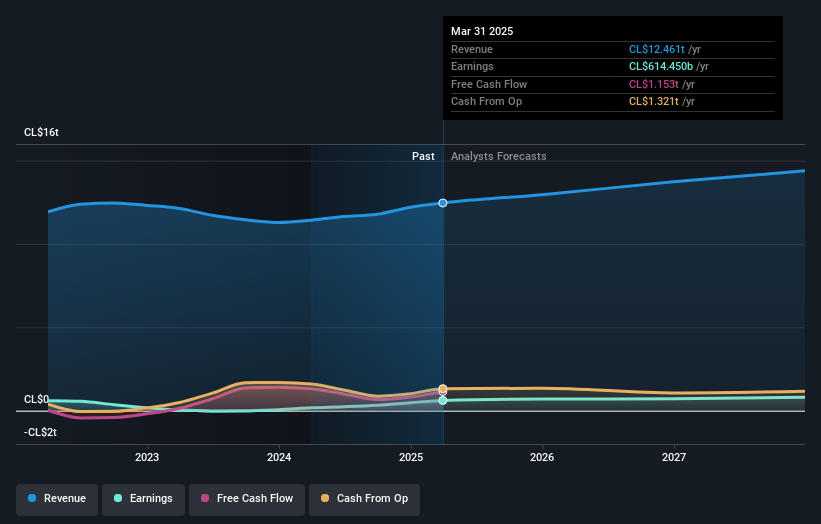The width and height of the screenshot is (821, 524).
Task: Toggle the Cash From Op legend button
Action: [364, 499]
